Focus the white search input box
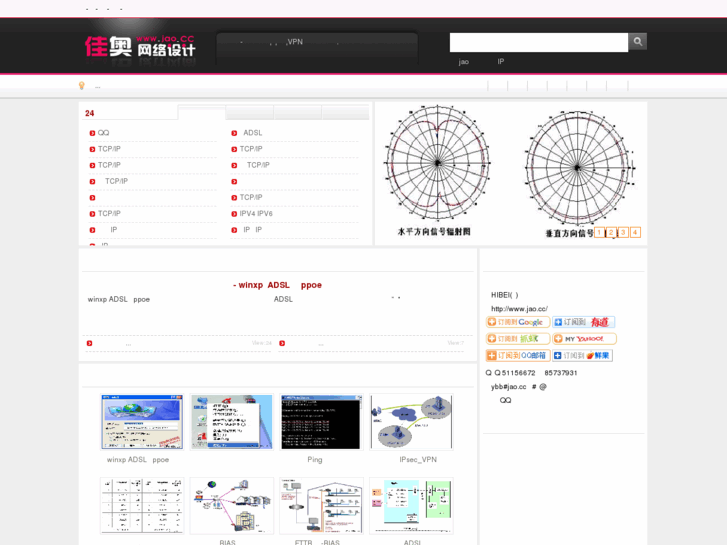Viewport: 727px width, 545px height. tap(539, 42)
